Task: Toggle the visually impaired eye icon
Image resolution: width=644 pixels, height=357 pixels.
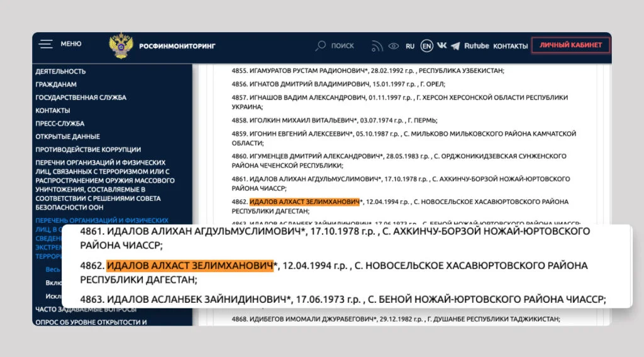Action: (x=394, y=46)
